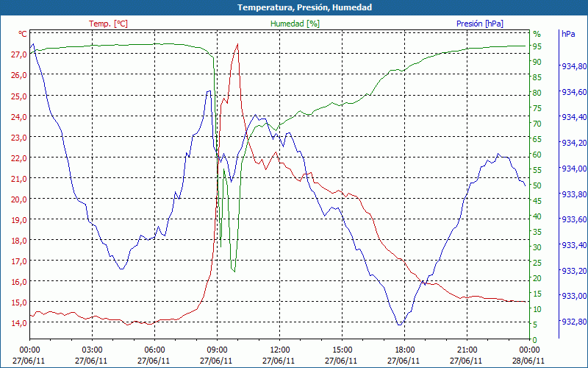588x368 pixels.
Task: Click time axis label '03:00'
Action: pyautogui.click(x=93, y=350)
